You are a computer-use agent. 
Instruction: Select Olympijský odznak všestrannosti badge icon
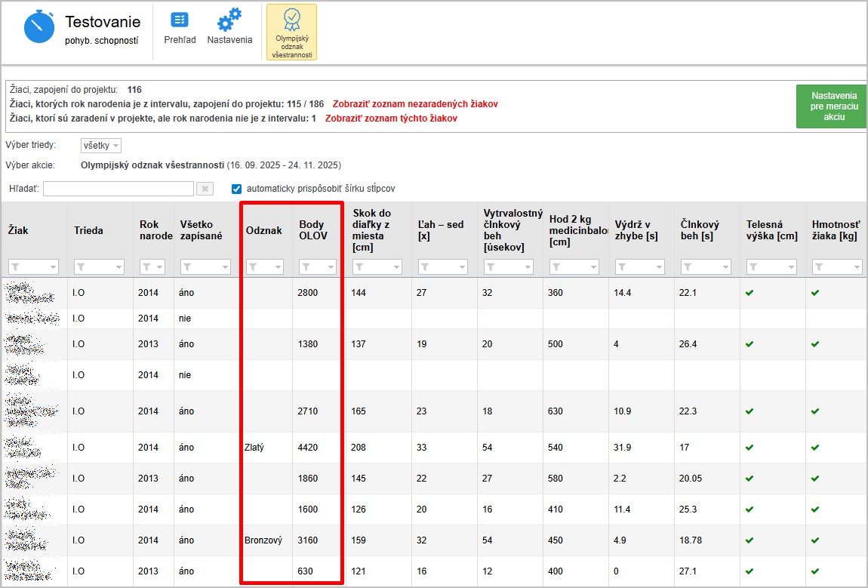291,20
